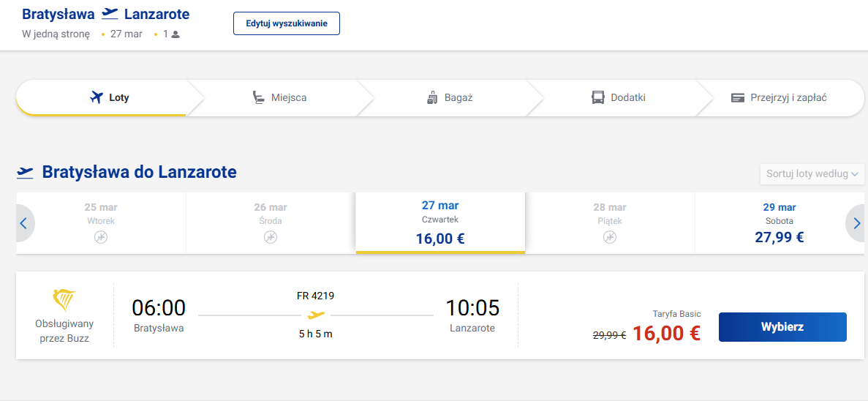Show later dates with right arrow
Viewport: 868px width, 401px height.
856,223
